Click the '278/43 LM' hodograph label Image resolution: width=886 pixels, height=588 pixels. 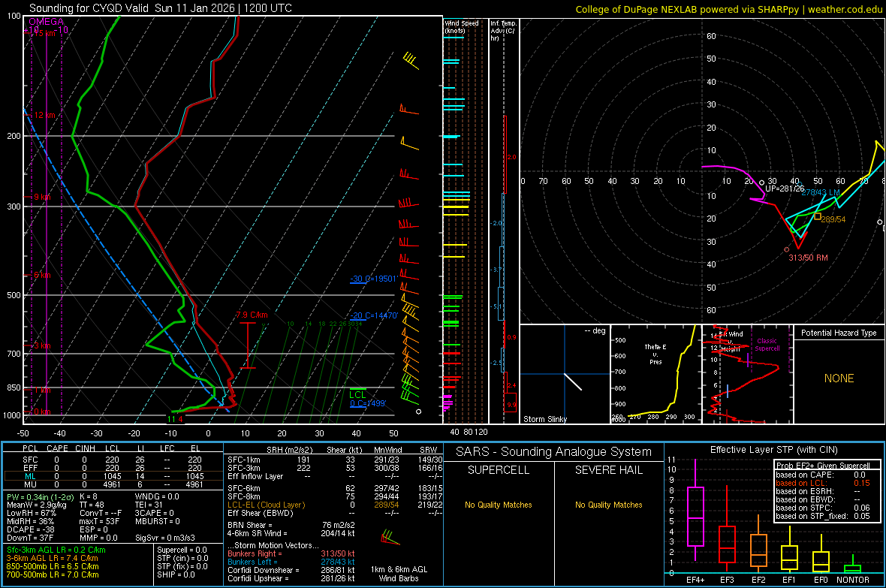[x=821, y=192]
